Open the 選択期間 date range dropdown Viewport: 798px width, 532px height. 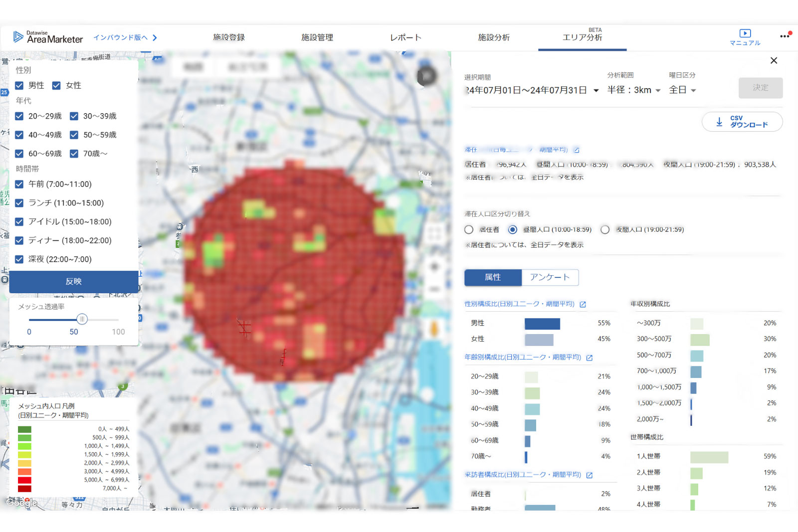(532, 90)
